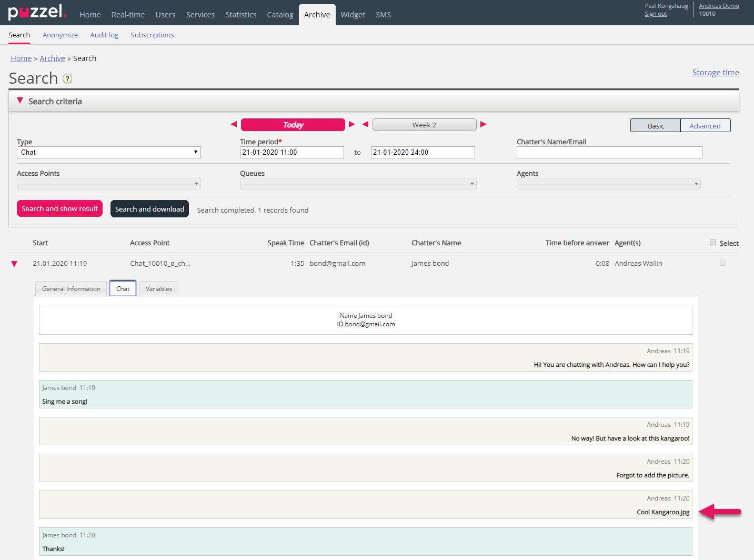Image resolution: width=754 pixels, height=560 pixels.
Task: Collapse the Search criteria panel
Action: (x=20, y=101)
